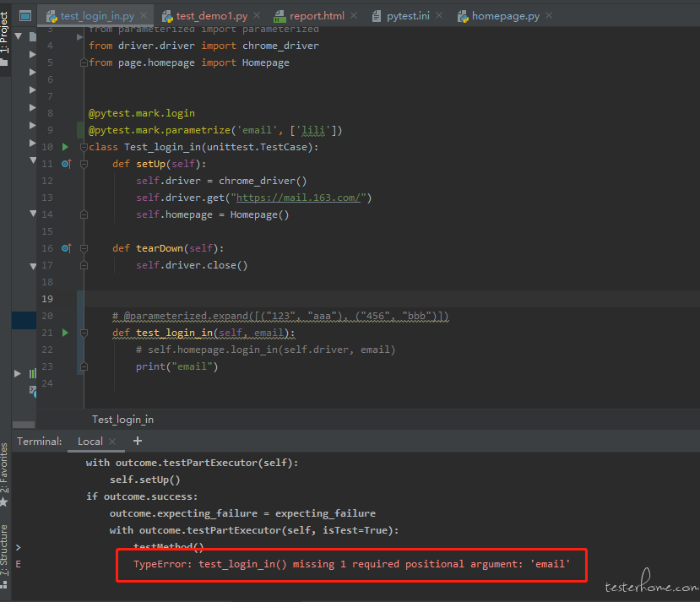Collapse the test_login_in method fold
Image resolution: width=700 pixels, height=602 pixels.
coord(84,333)
